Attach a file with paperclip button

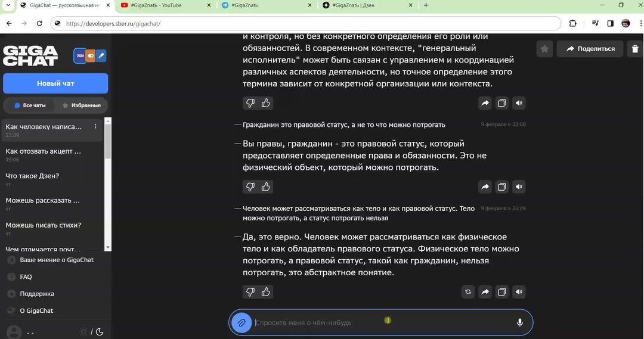tap(241, 322)
